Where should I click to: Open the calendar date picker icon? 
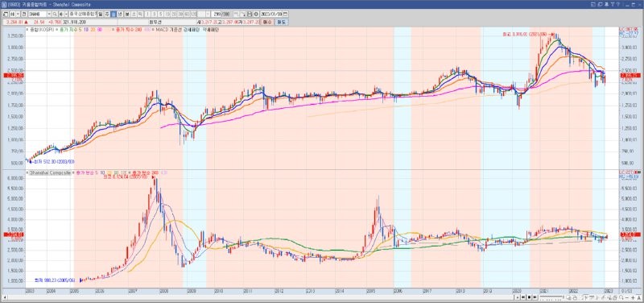point(286,14)
